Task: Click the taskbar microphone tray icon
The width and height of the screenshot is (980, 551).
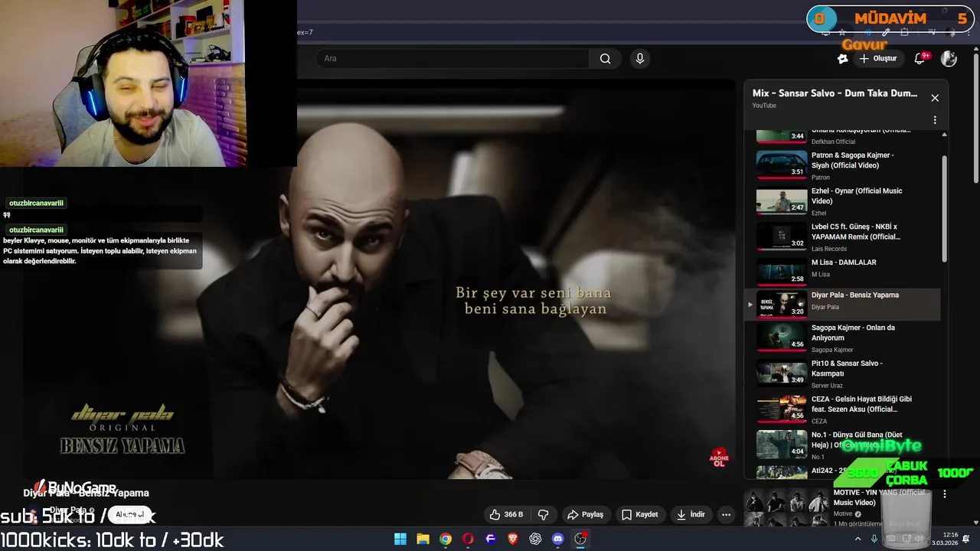Action: click(x=874, y=539)
